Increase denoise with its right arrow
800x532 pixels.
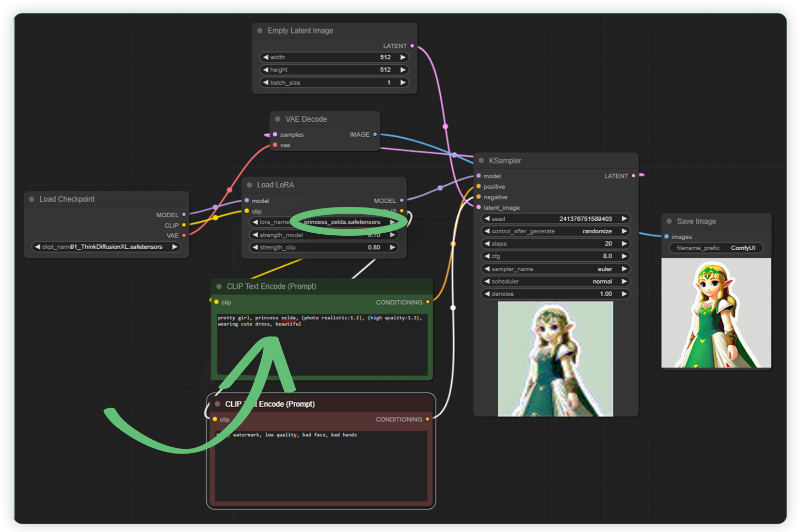pos(624,294)
